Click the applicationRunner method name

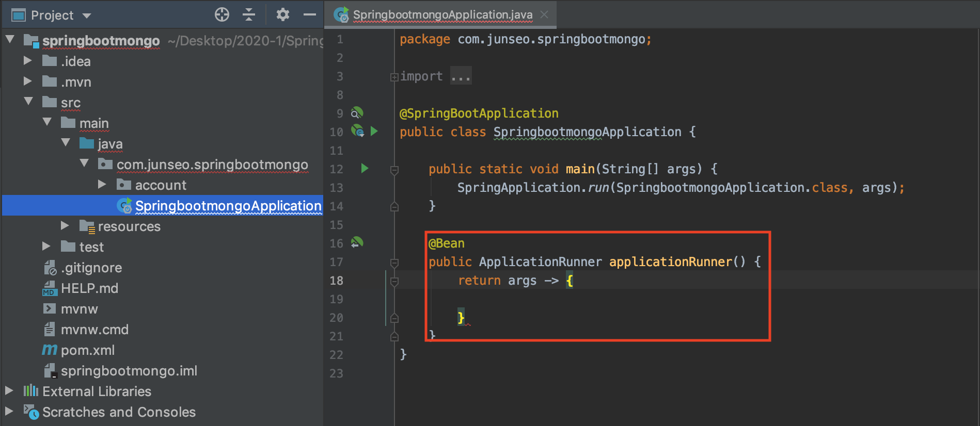tap(671, 262)
